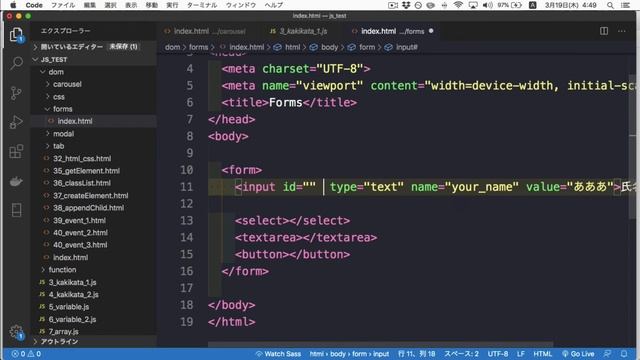Image resolution: width=640 pixels, height=360 pixels.
Task: Open the Explorer view in activity bar
Action: click(16, 34)
